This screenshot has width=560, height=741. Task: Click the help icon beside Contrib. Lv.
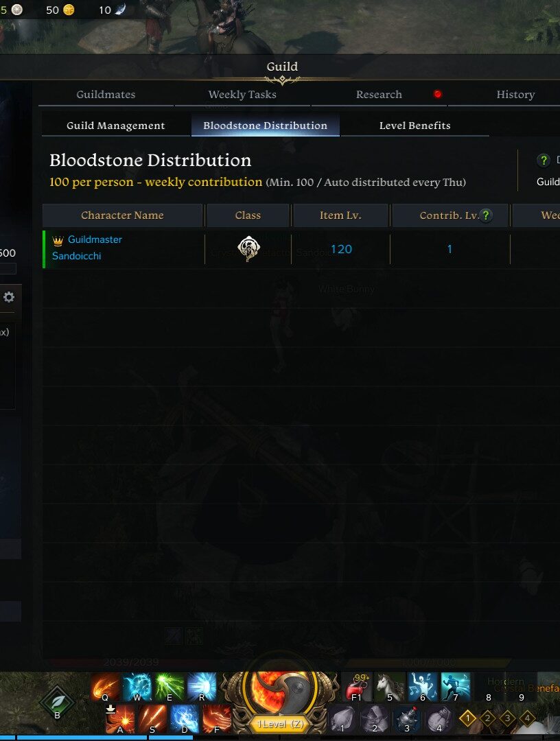pyautogui.click(x=485, y=215)
